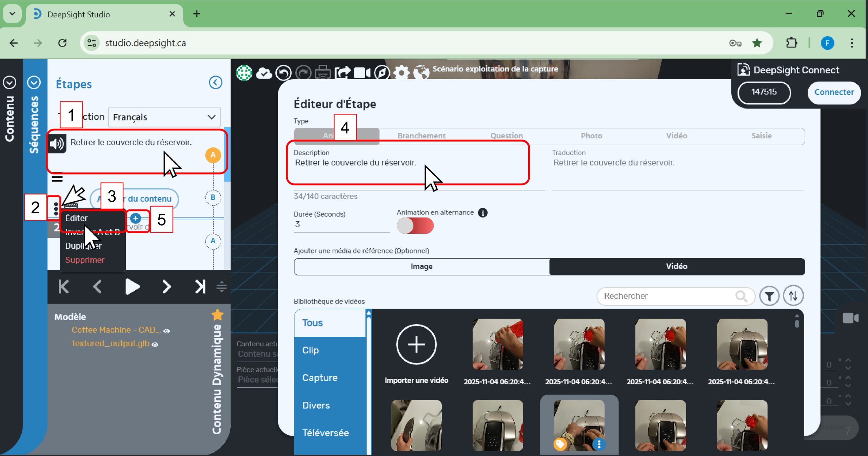Toggle visibility of textured_output.glb

(155, 345)
